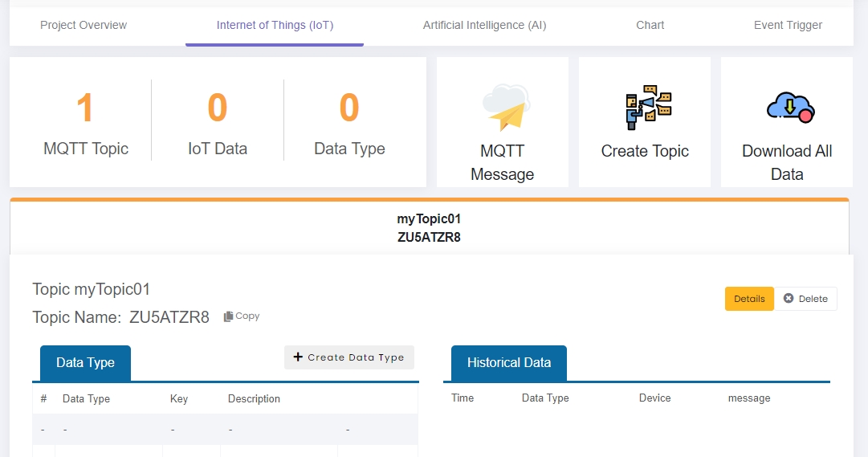This screenshot has height=457, width=868.
Task: Click the Download All Data label
Action: pyautogui.click(x=787, y=162)
